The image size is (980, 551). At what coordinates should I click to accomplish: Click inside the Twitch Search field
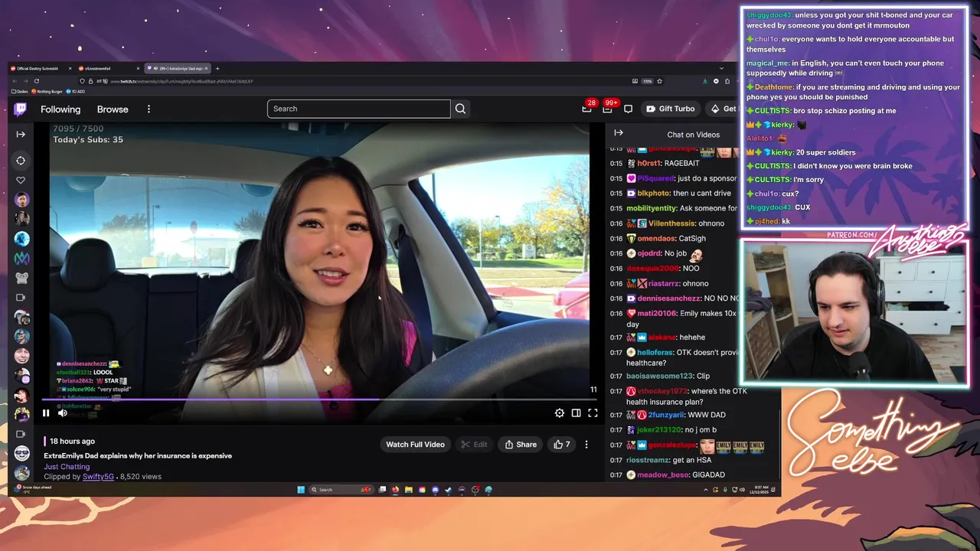click(x=359, y=109)
